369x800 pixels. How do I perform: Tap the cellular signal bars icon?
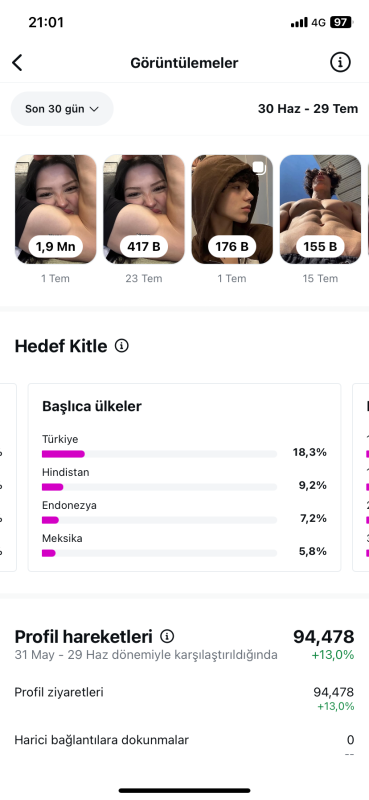299,22
